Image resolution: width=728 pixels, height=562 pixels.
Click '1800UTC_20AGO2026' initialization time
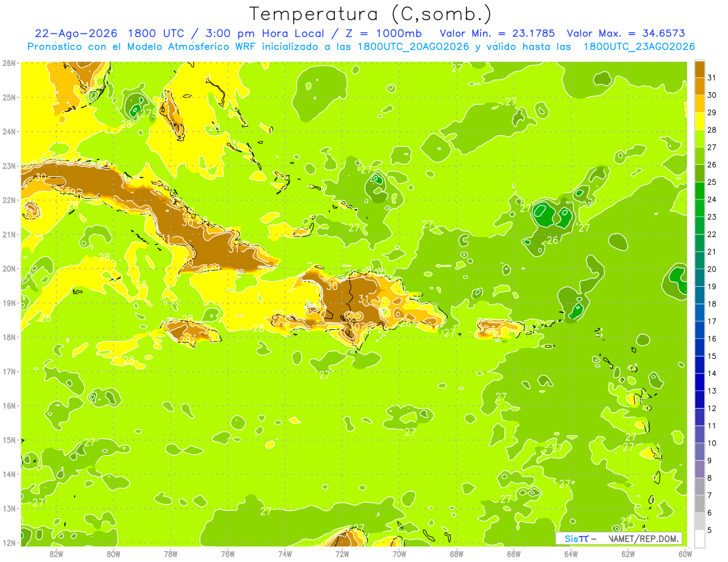tap(413, 47)
